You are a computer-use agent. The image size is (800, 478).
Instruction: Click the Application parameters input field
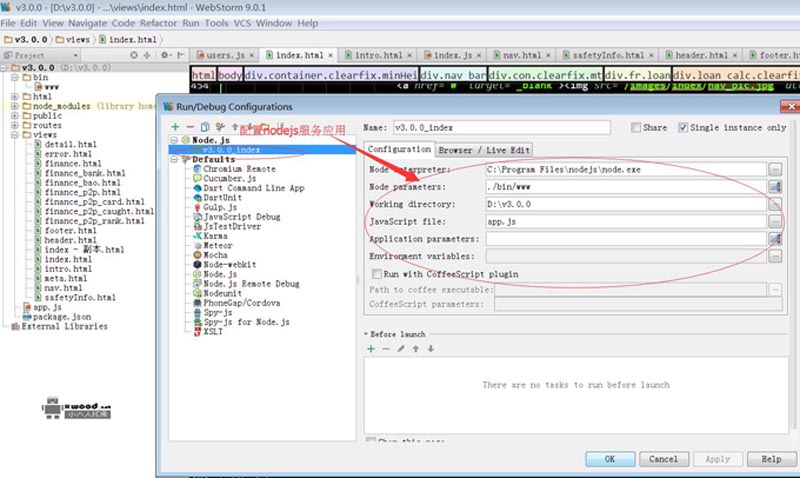coord(626,239)
